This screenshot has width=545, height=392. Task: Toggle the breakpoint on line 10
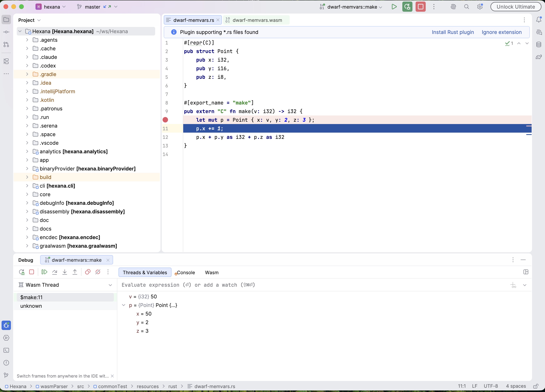tap(165, 120)
